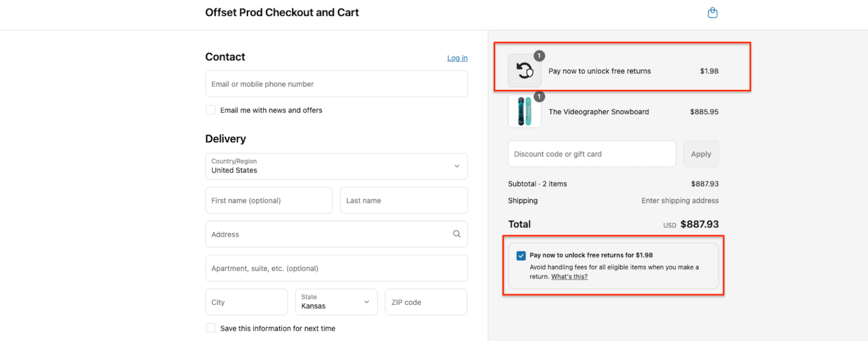The height and width of the screenshot is (341, 868).
Task: Click the Discount code or gift card field
Action: (x=592, y=154)
